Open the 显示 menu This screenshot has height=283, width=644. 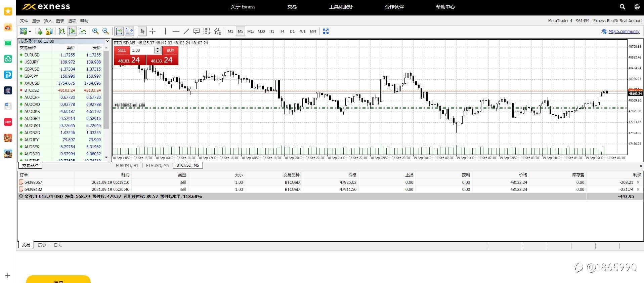(x=36, y=21)
